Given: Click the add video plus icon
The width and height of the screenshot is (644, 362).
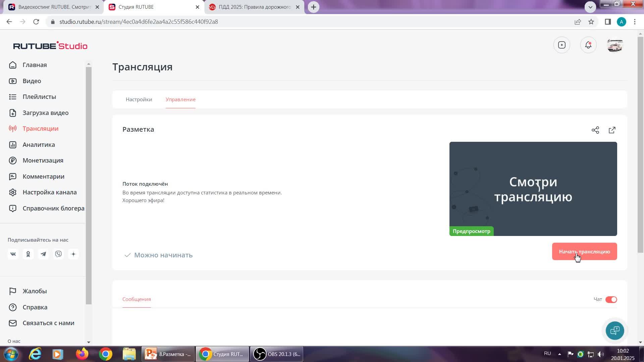Looking at the screenshot, I should pos(561,45).
